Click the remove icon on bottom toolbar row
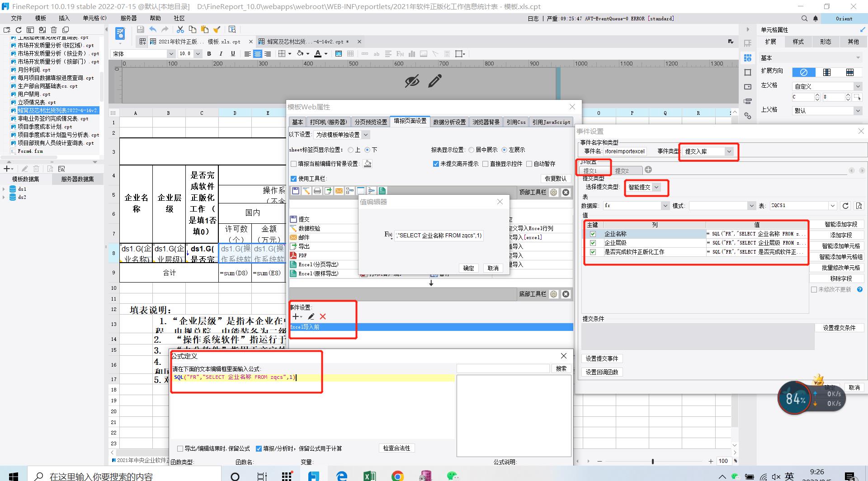Screen dimensions: 868x481 [566, 294]
